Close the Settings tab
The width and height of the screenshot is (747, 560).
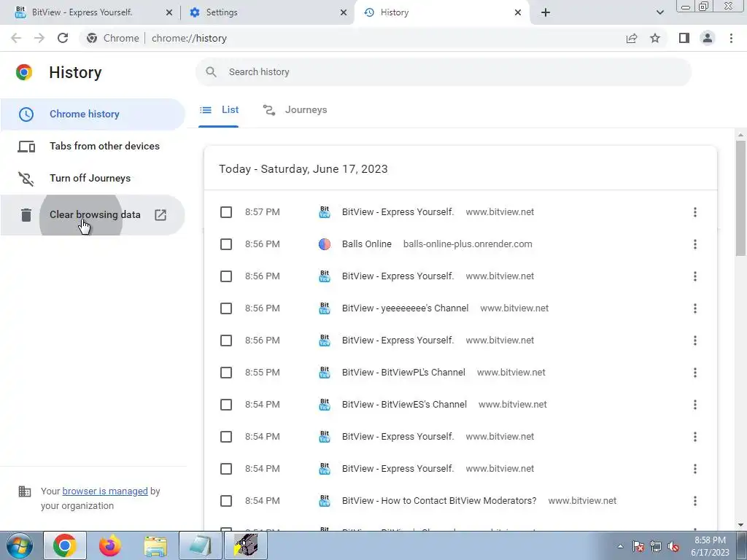pos(343,12)
